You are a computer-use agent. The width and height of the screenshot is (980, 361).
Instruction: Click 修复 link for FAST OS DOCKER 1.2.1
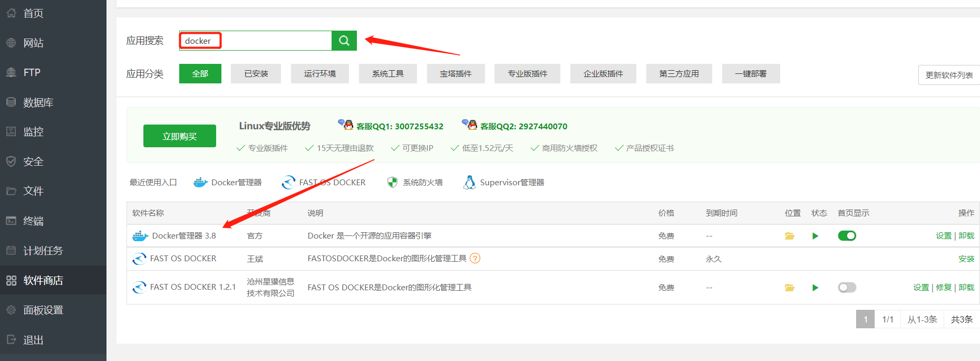944,288
